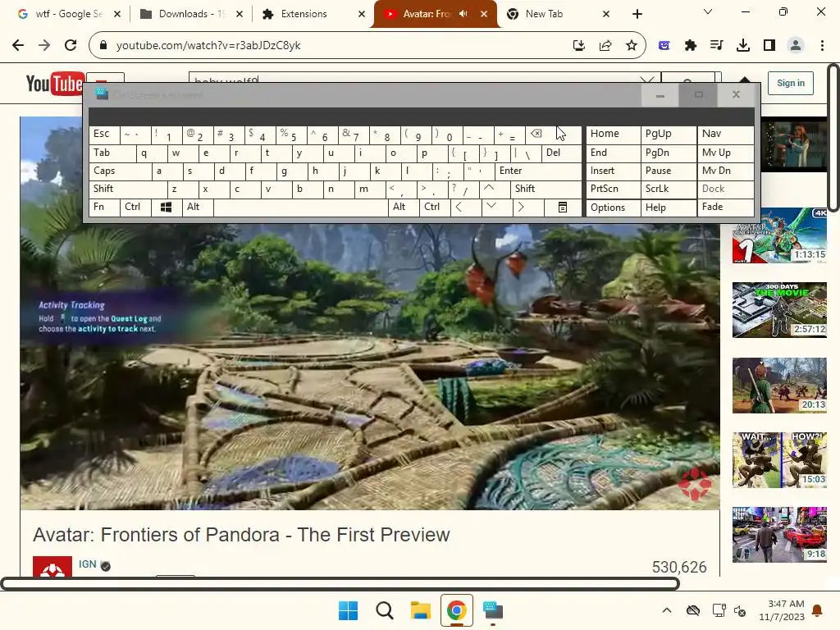Toggle the right Shift key
Image resolution: width=840 pixels, height=630 pixels.
(x=546, y=189)
